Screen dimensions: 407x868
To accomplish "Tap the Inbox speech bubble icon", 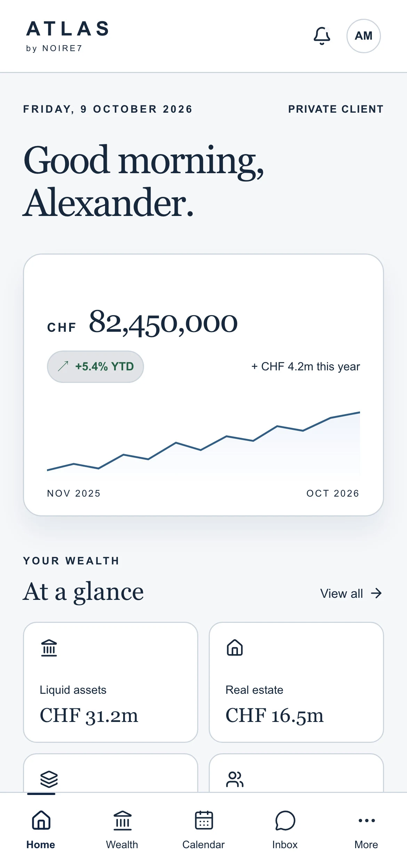I will click(285, 820).
